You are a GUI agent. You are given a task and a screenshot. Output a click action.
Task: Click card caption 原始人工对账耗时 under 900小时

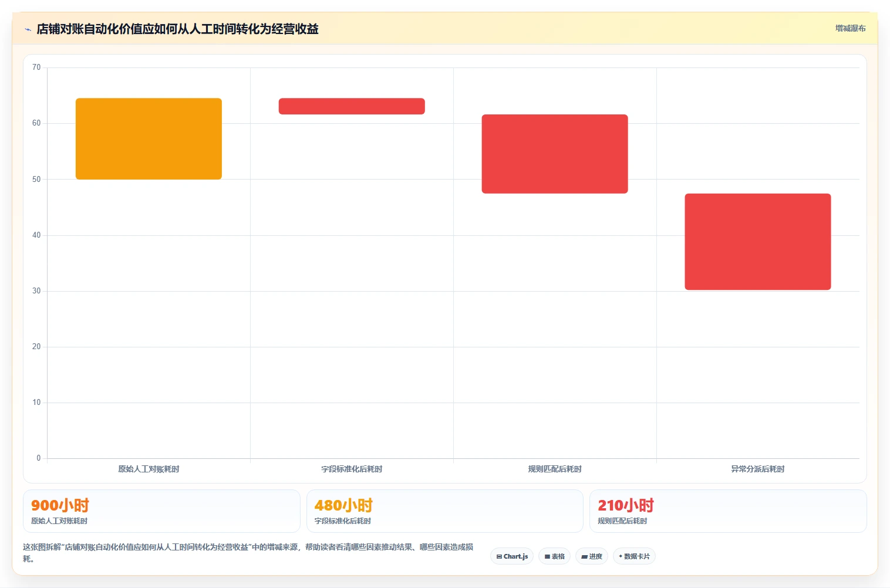click(x=59, y=521)
